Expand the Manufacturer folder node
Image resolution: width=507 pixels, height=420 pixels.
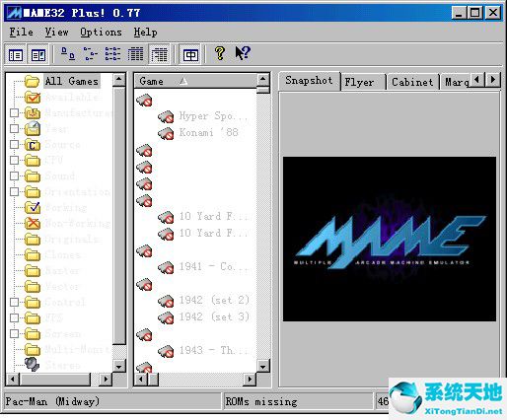click(x=14, y=112)
